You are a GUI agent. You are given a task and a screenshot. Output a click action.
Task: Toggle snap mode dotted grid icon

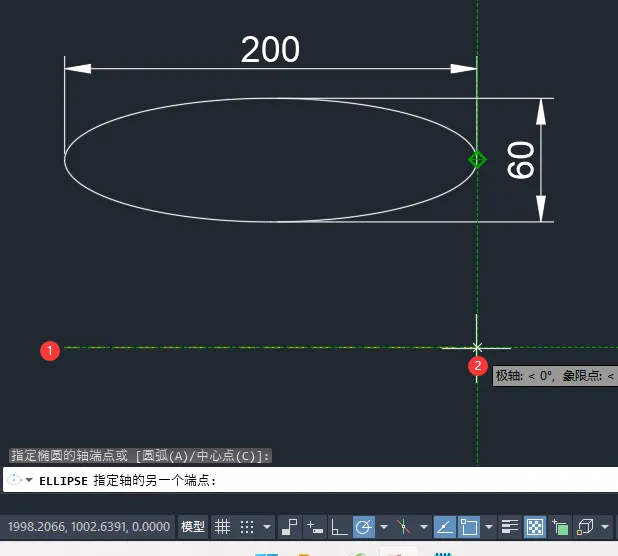(247, 527)
